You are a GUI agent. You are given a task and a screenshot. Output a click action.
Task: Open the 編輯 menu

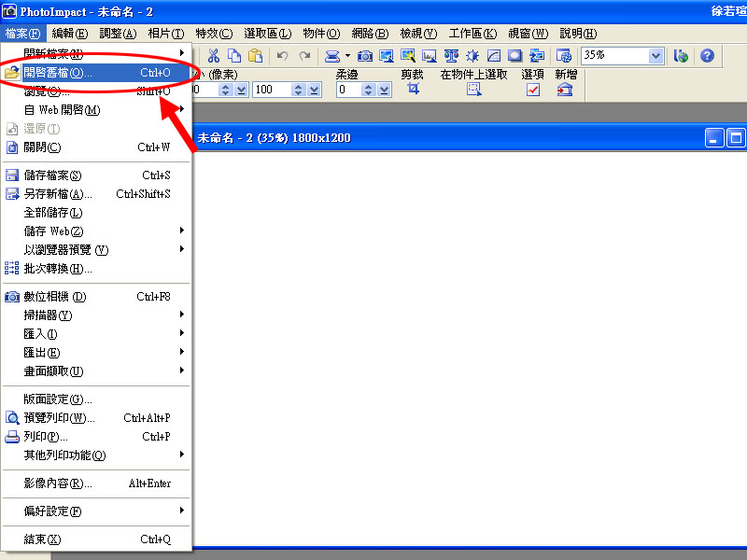[69, 34]
